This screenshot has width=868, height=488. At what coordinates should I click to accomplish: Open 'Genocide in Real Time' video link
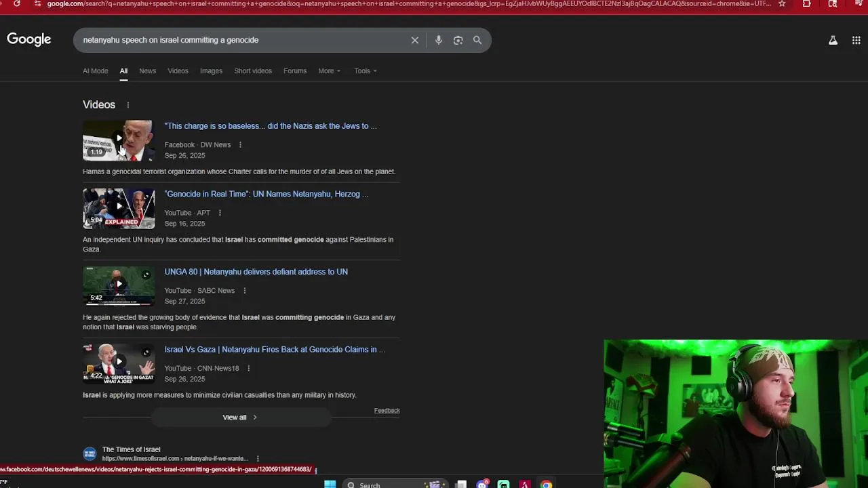[x=267, y=195]
